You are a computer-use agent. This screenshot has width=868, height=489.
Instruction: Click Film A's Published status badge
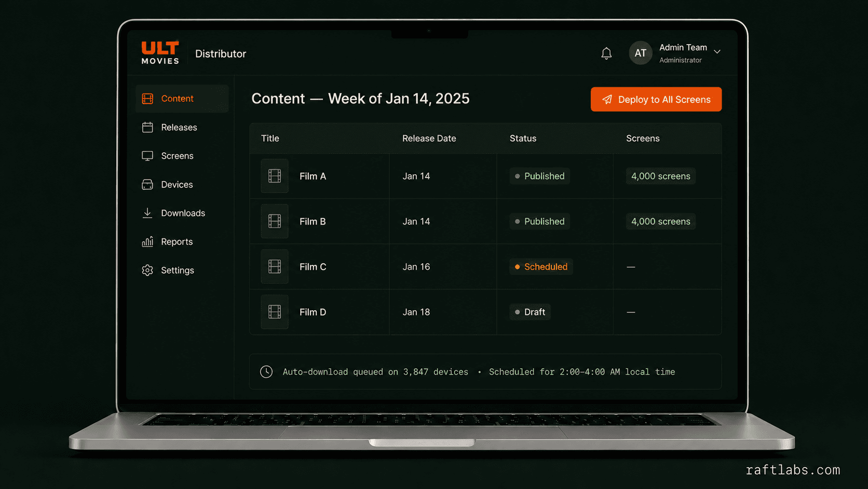pos(539,176)
